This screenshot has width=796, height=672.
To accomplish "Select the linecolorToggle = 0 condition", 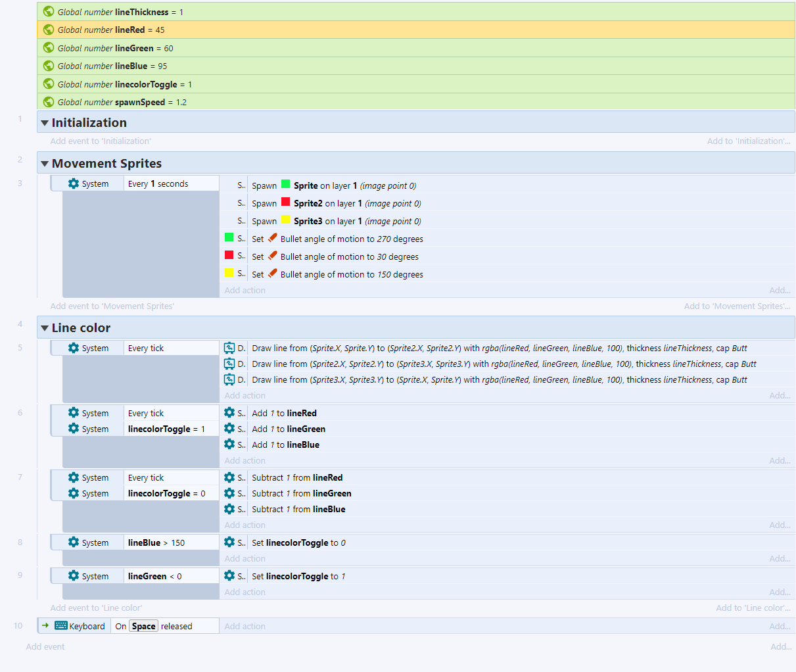I will [x=166, y=494].
